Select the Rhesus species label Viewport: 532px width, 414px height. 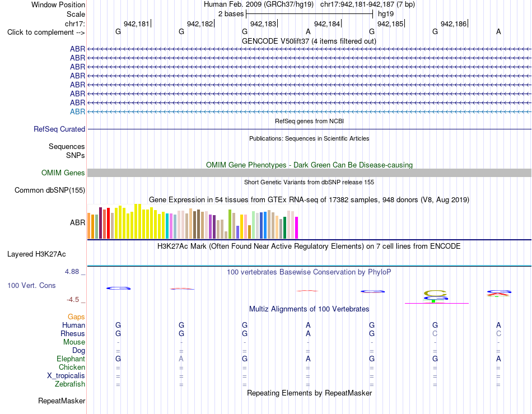coord(73,333)
